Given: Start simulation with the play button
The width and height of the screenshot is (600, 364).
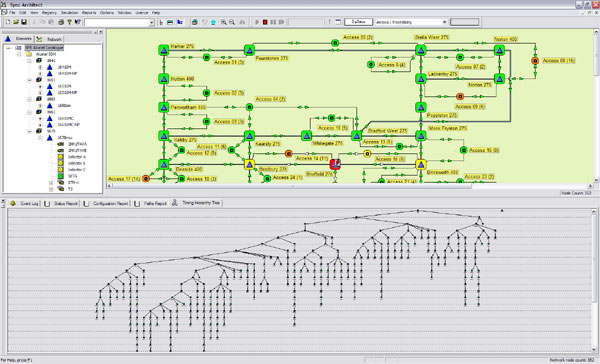Looking at the screenshot, I should pos(257,22).
